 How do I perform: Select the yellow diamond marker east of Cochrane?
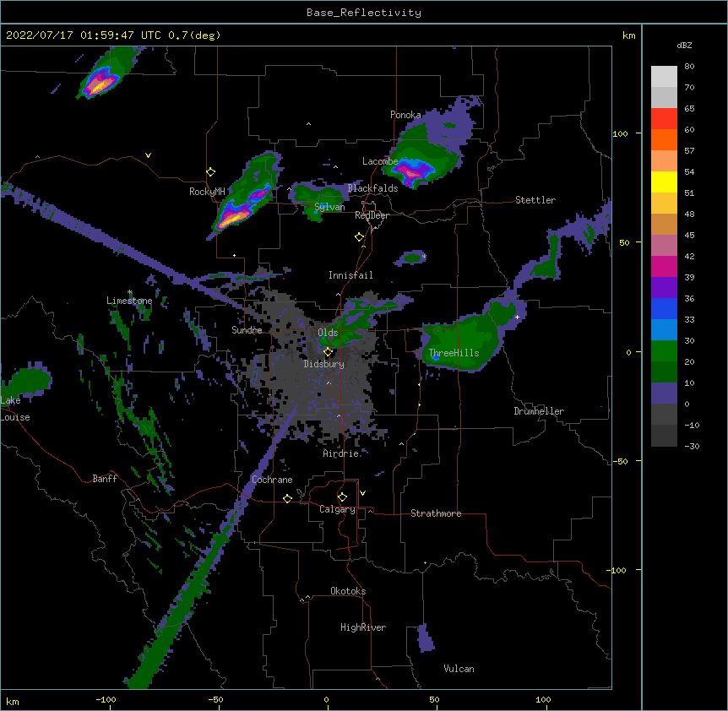pos(287,498)
